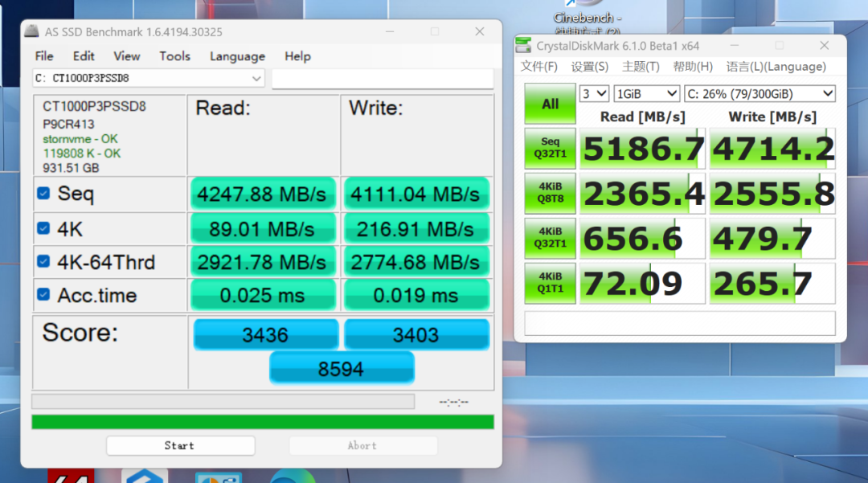Click the CrystalDiskMark value 2365.4
This screenshot has height=483, width=868.
[643, 193]
